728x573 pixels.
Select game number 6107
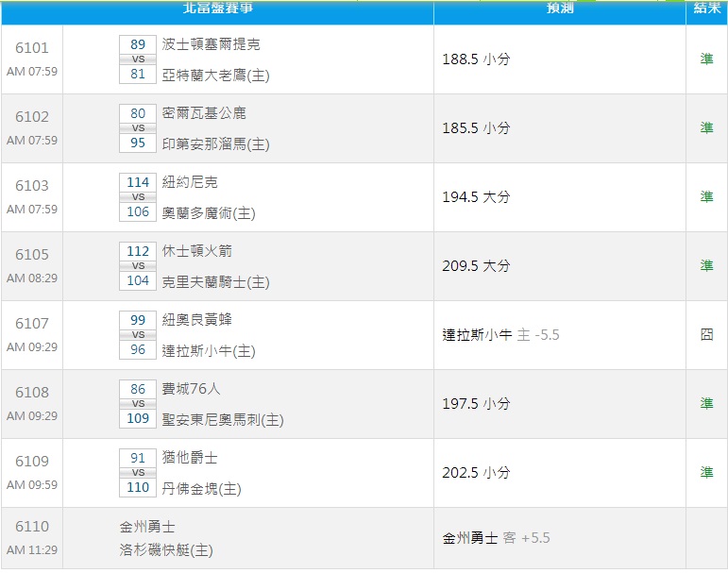(32, 323)
